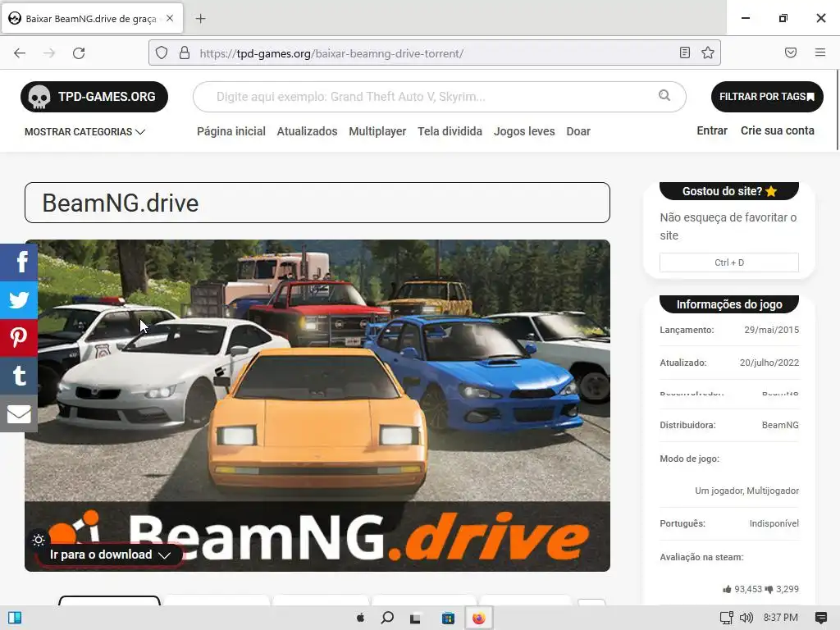The image size is (840, 630).
Task: Go back to previous page
Action: (20, 53)
